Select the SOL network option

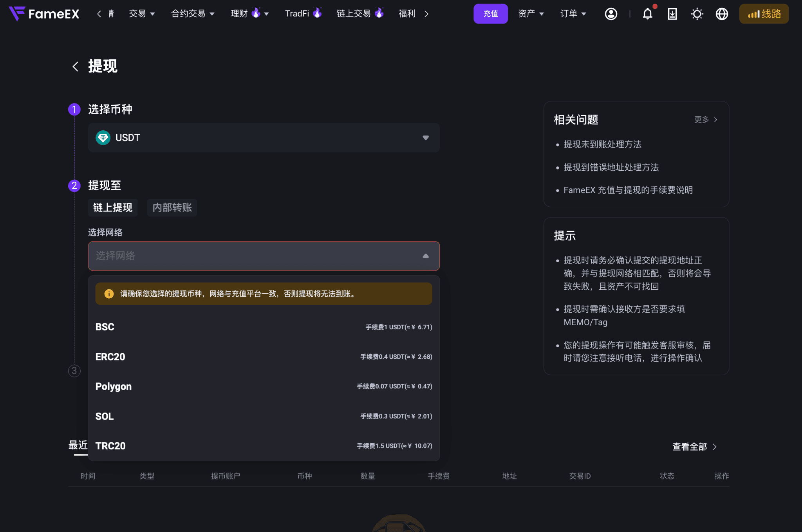point(264,417)
